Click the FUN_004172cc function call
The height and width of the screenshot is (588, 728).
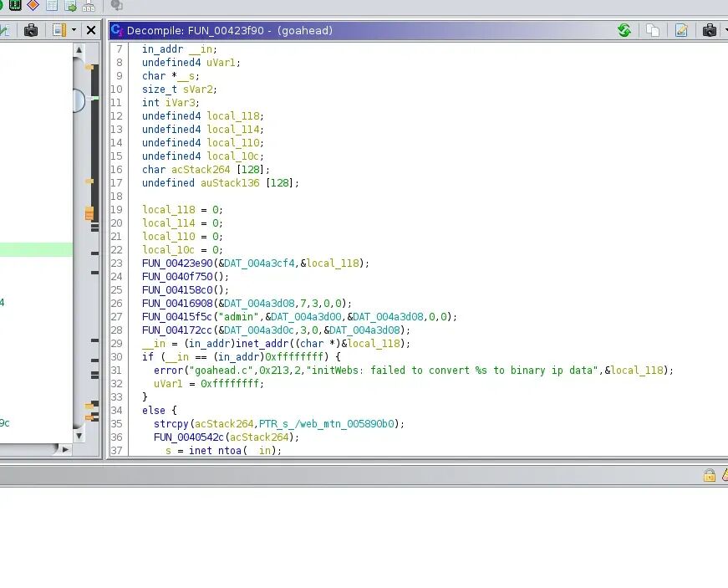pos(177,330)
